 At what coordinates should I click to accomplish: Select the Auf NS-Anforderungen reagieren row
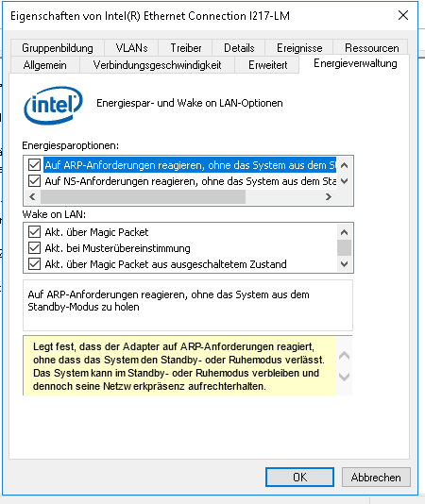tap(190, 181)
